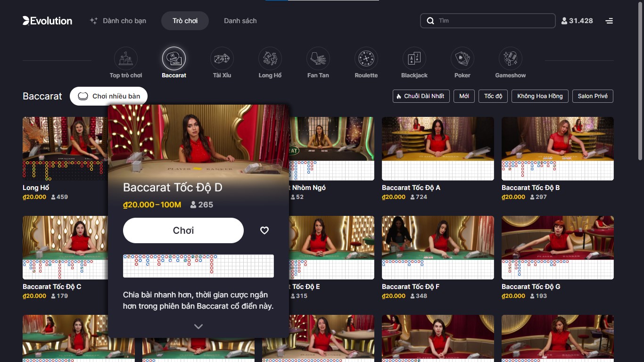Select the Blackjack category icon

pyautogui.click(x=414, y=58)
